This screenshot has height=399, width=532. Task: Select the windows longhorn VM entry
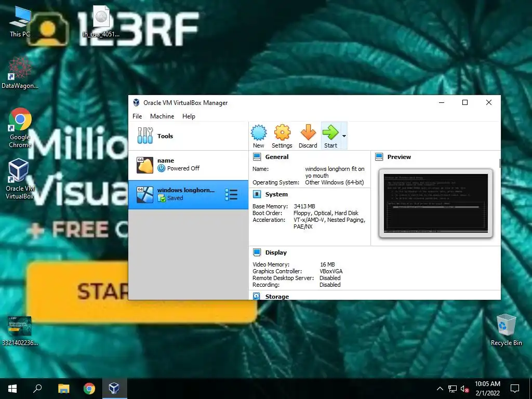[188, 194]
